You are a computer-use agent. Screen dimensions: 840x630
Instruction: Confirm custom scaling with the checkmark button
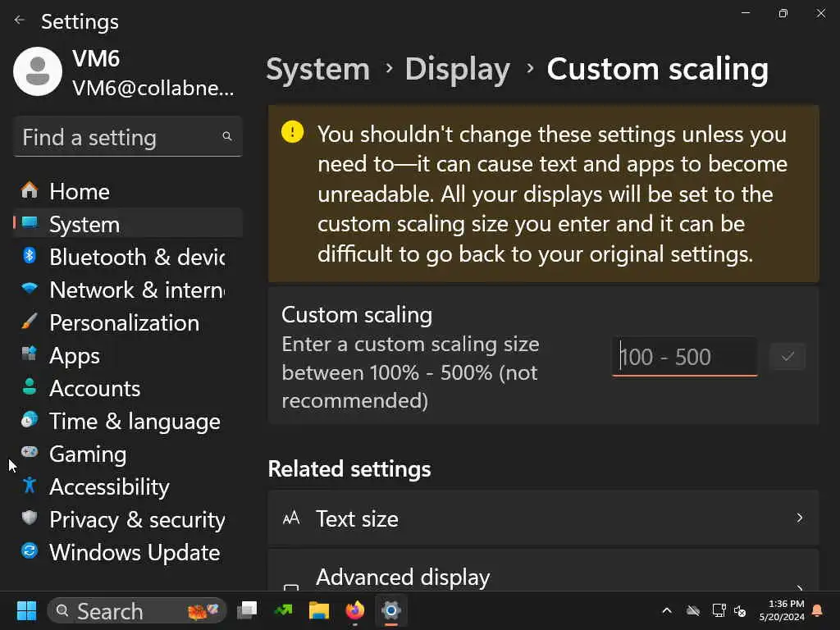coord(787,357)
